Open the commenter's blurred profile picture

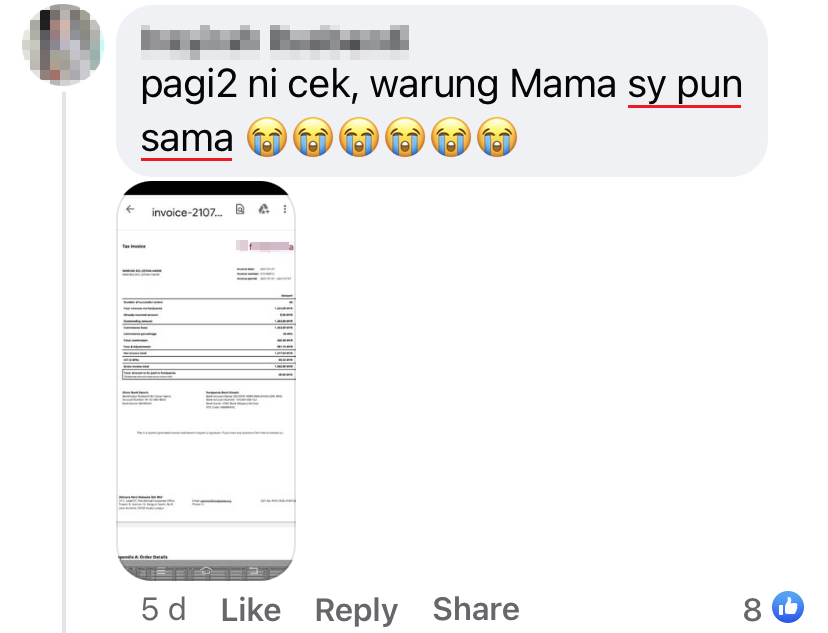[x=62, y=44]
